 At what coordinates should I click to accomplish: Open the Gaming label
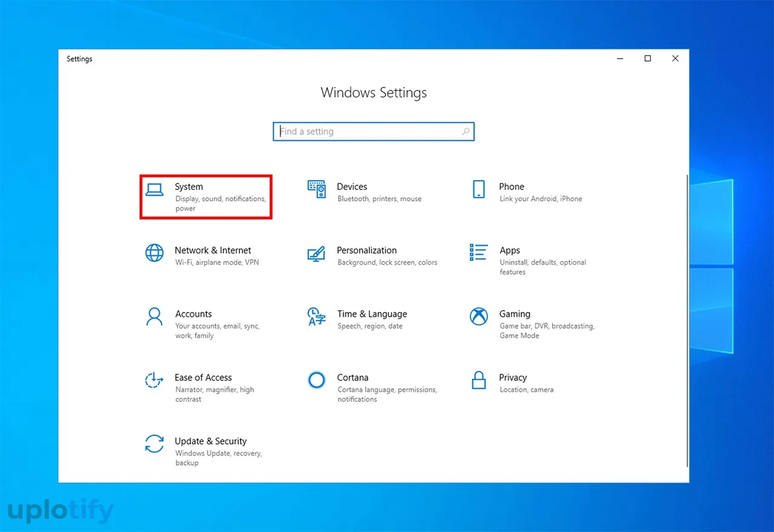click(515, 314)
